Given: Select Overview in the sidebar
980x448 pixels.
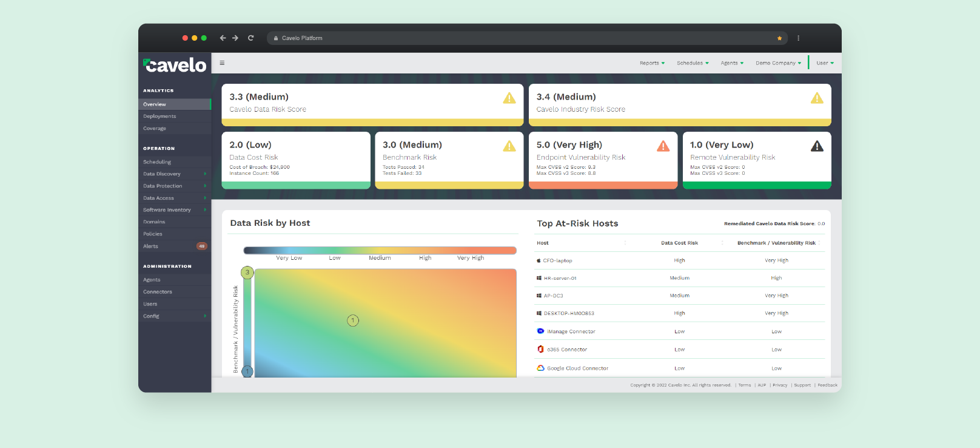Looking at the screenshot, I should 175,104.
